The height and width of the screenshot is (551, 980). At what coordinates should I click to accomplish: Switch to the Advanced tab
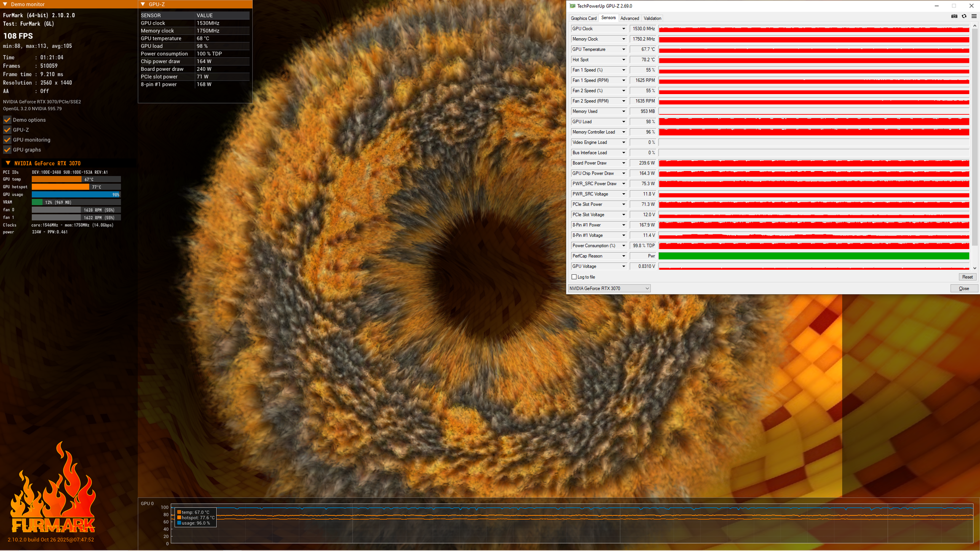[x=629, y=18]
